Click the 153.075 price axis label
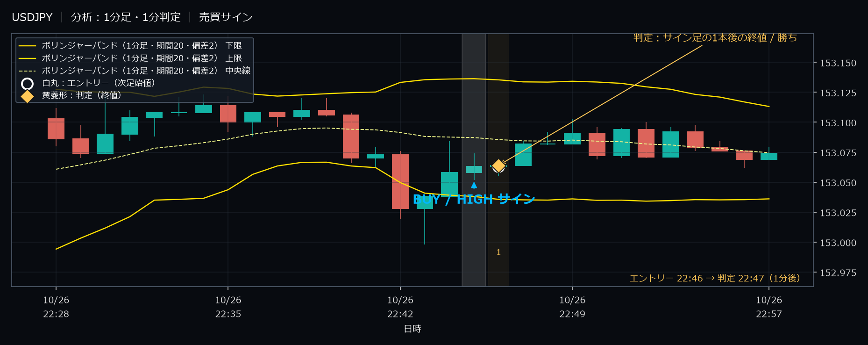 coord(838,153)
